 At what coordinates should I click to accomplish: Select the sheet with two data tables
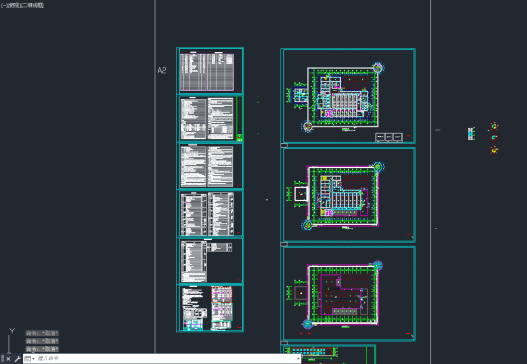210,71
